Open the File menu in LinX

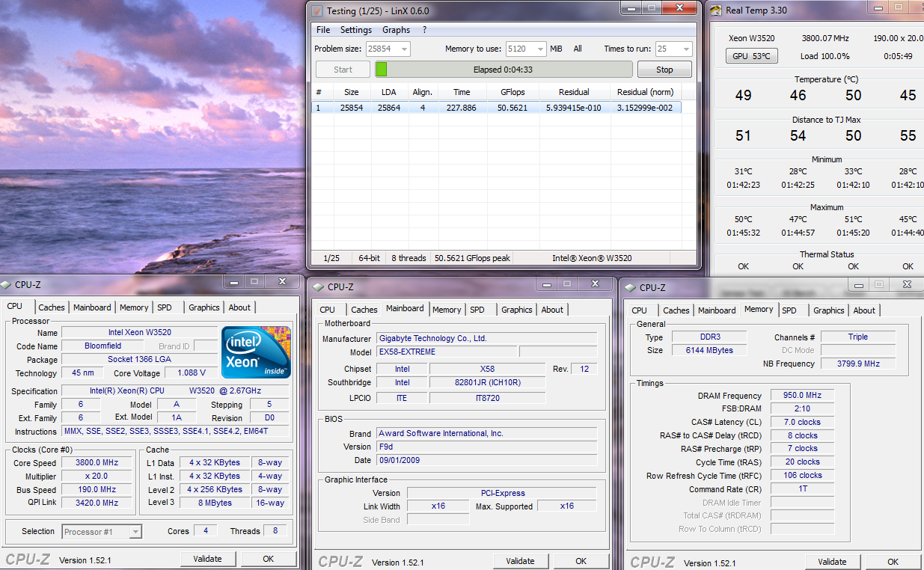click(x=323, y=30)
